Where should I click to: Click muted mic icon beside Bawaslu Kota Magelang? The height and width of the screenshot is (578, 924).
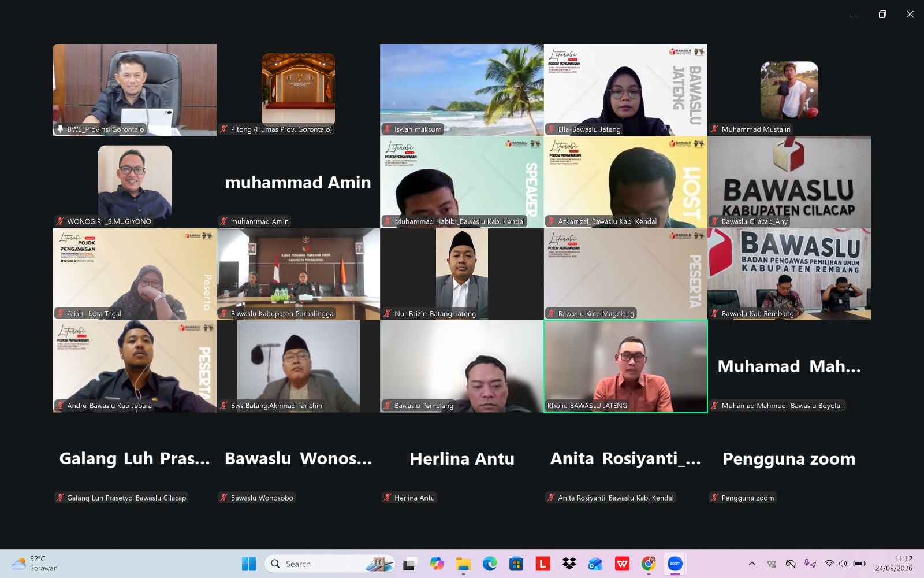552,313
